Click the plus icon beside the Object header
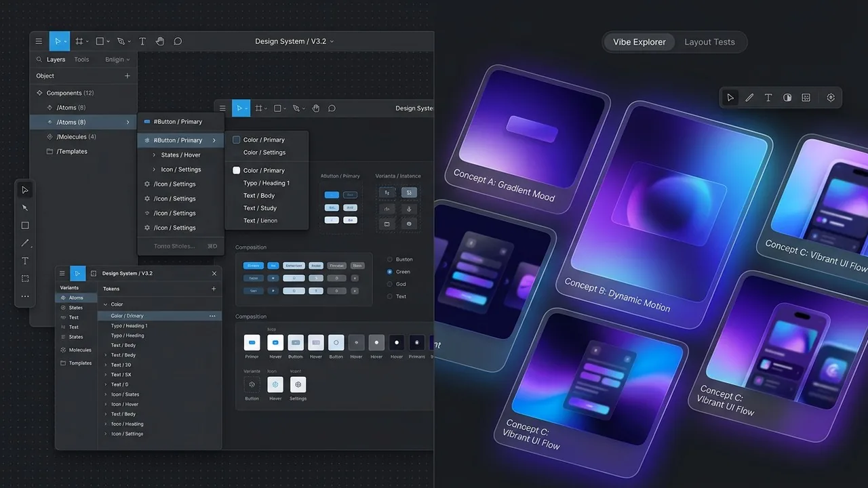The image size is (868, 488). click(127, 76)
